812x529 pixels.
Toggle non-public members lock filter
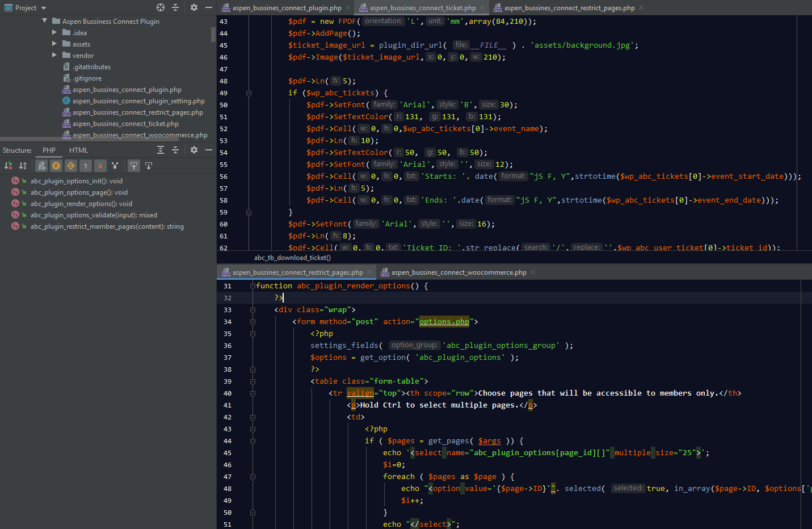pos(100,166)
